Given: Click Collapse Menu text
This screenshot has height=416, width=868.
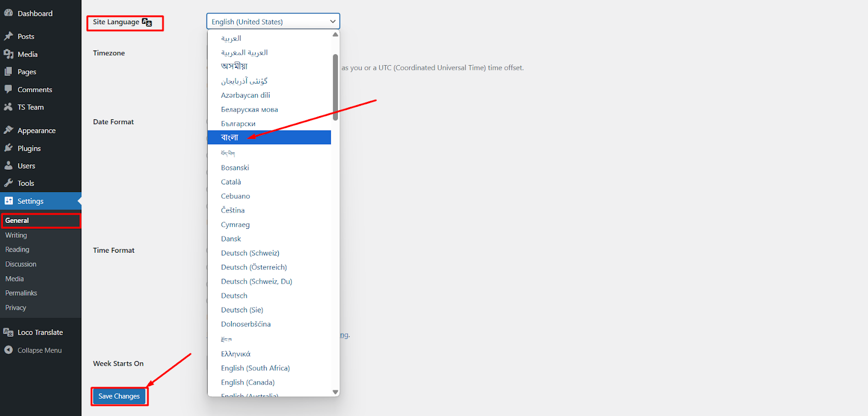Looking at the screenshot, I should [40, 350].
